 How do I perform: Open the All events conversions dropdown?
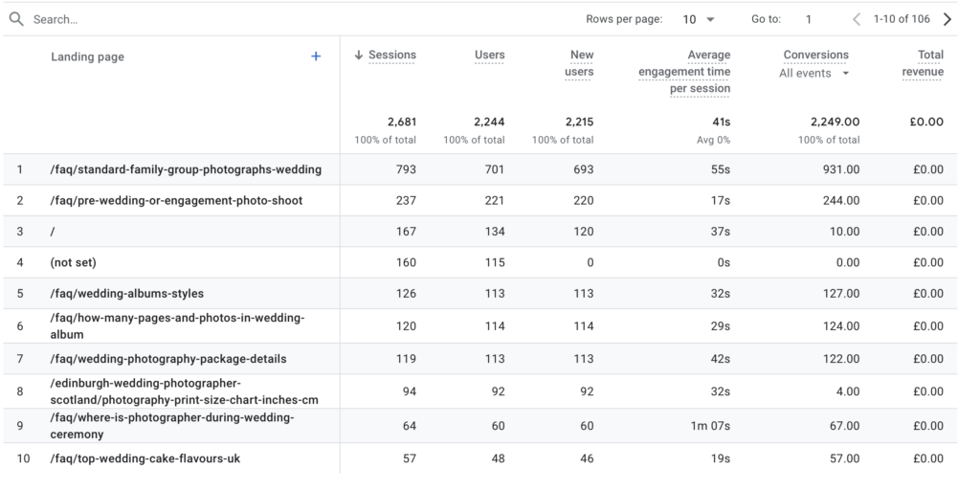click(814, 73)
